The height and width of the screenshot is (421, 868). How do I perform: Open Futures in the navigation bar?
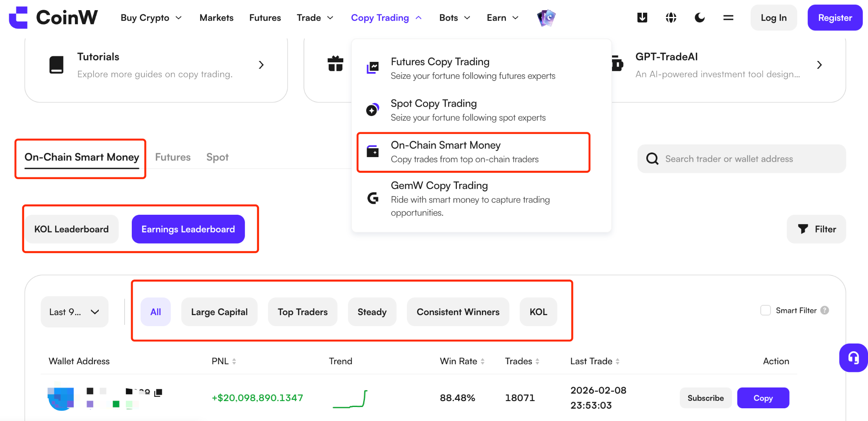coord(265,18)
